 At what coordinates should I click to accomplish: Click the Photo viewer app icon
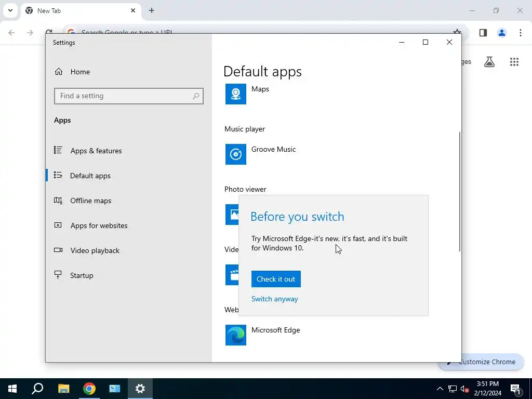[x=232, y=215]
